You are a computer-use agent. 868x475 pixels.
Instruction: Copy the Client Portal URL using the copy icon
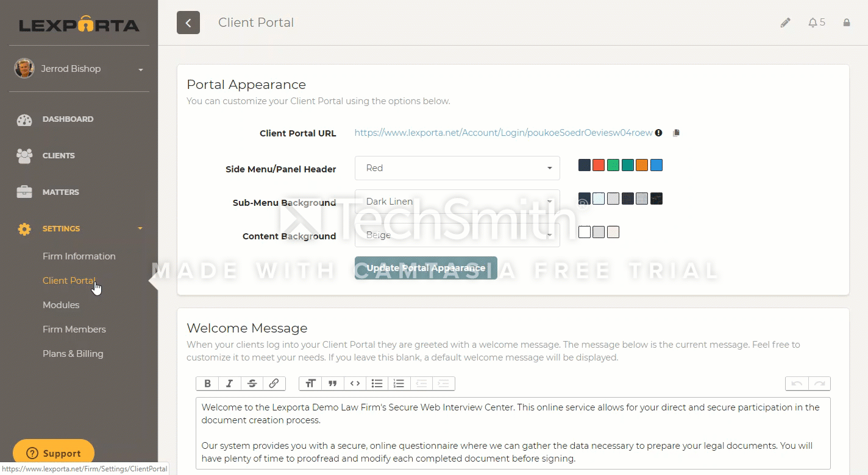pyautogui.click(x=676, y=133)
